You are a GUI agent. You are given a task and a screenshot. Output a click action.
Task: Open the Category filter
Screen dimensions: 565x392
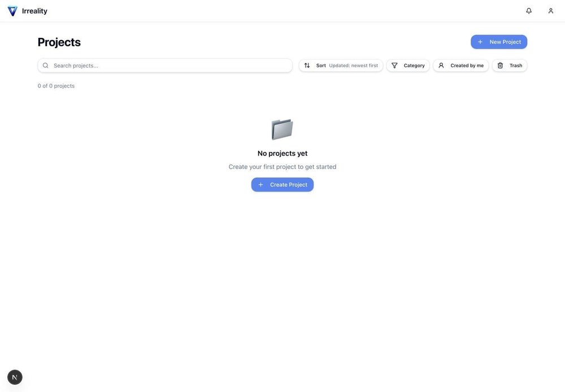408,66
